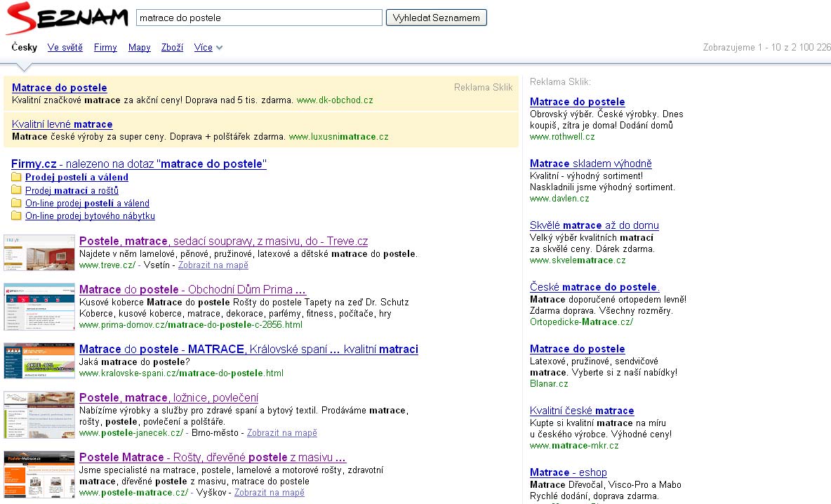This screenshot has height=504, width=831.
Task: Open the Matrace - eshop ad
Action: [569, 472]
